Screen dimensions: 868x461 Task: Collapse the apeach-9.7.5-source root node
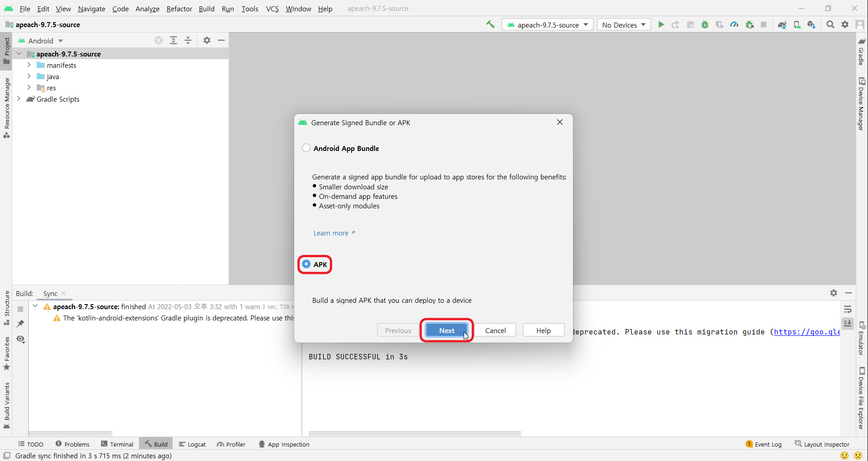tap(19, 53)
